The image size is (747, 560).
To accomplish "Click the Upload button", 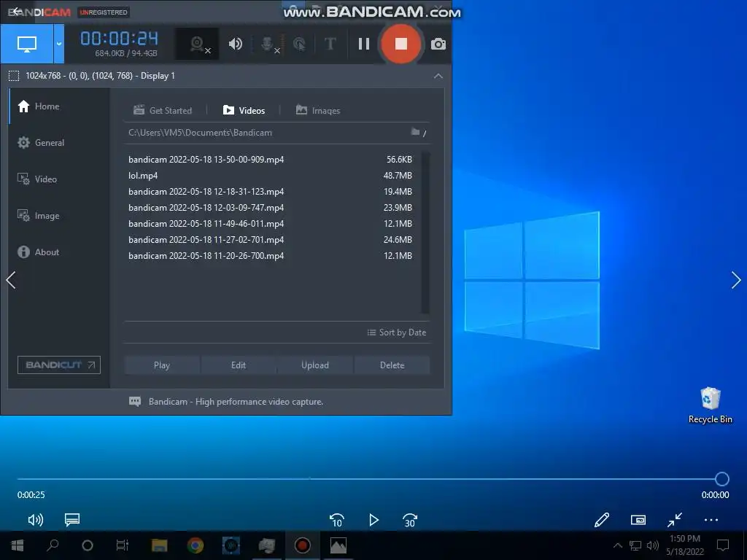I will coord(315,365).
